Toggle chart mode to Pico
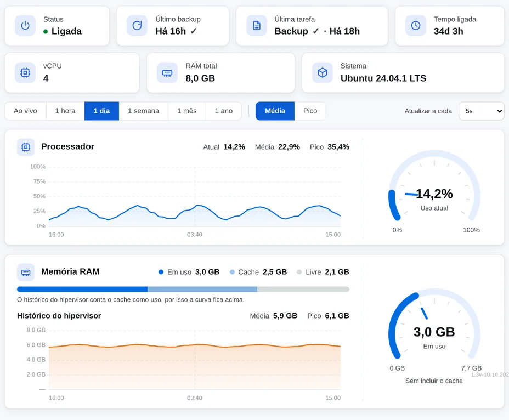The image size is (509, 420). (x=310, y=111)
